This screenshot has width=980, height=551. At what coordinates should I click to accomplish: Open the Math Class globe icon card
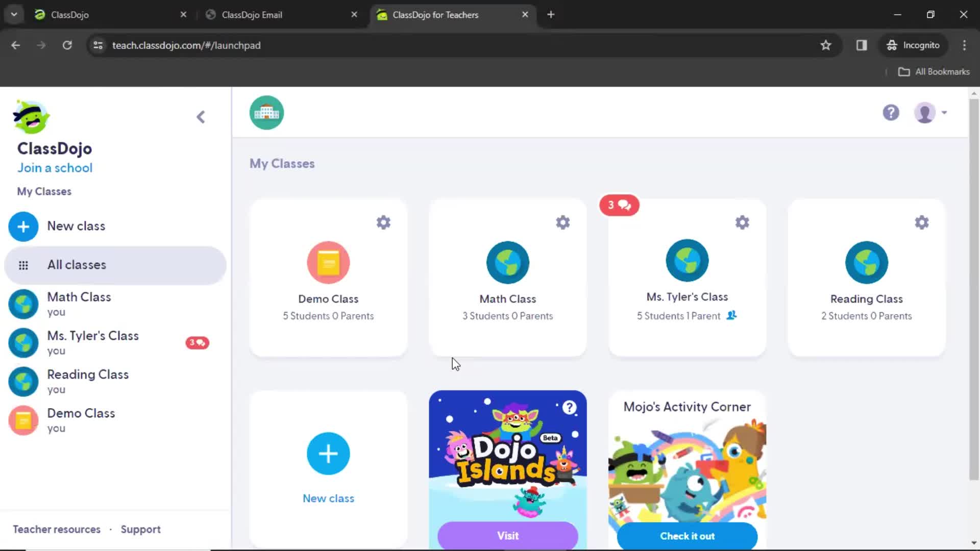click(507, 263)
